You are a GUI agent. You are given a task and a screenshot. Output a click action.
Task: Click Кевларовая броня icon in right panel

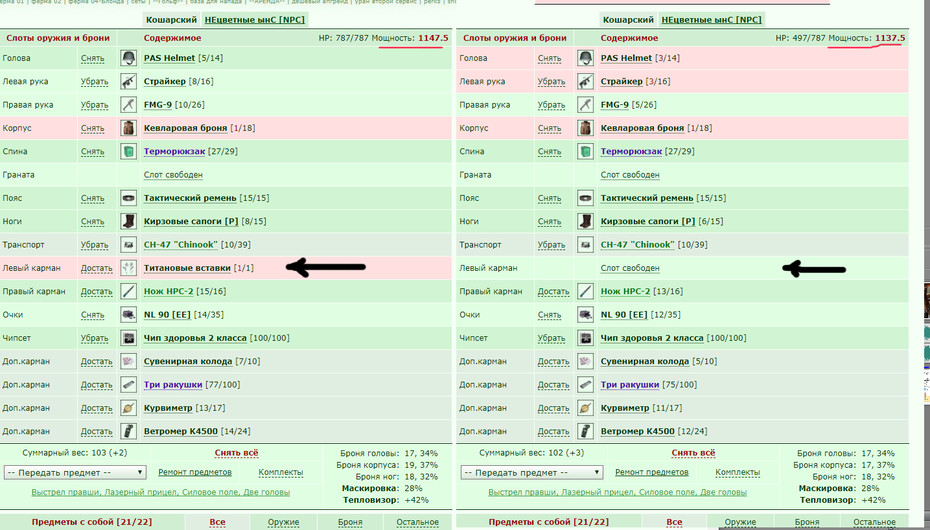tap(585, 128)
